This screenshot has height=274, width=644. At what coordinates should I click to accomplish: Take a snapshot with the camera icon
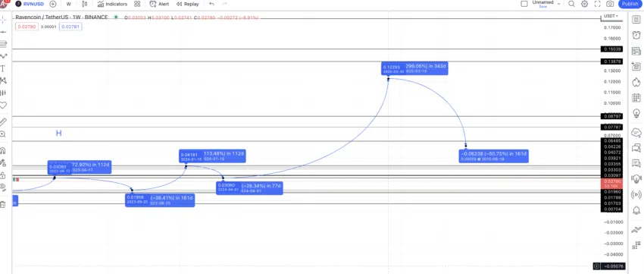pyautogui.click(x=610, y=4)
